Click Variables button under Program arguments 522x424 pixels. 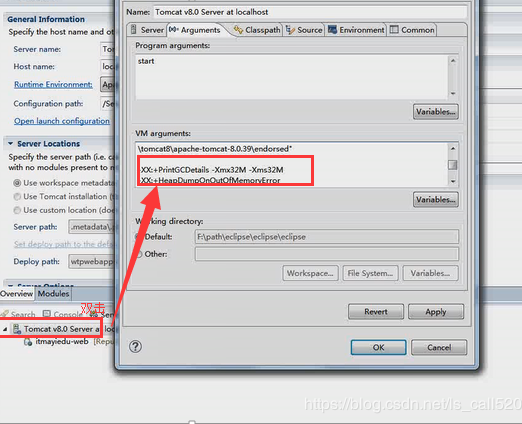pyautogui.click(x=436, y=112)
